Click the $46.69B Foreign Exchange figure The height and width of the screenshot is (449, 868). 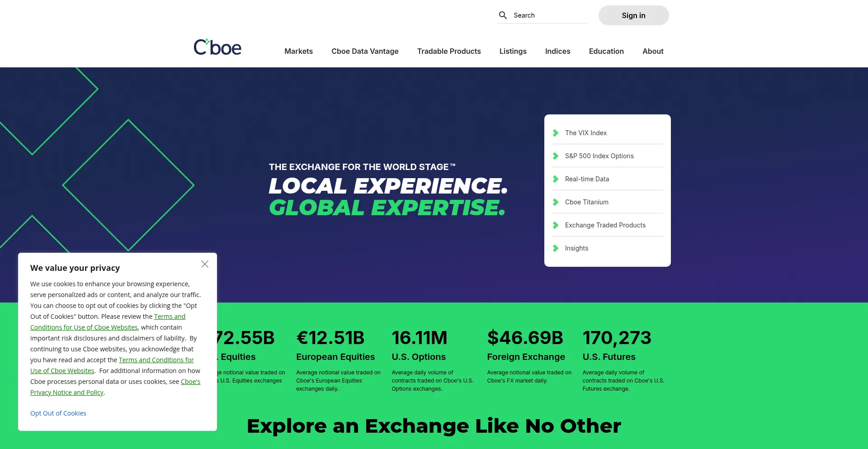[x=525, y=338]
